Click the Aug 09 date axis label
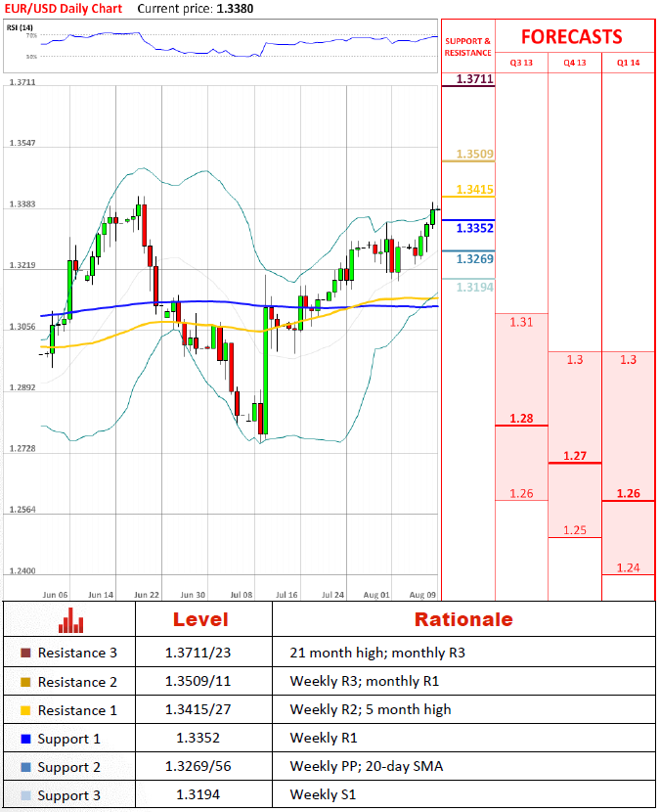 (422, 595)
